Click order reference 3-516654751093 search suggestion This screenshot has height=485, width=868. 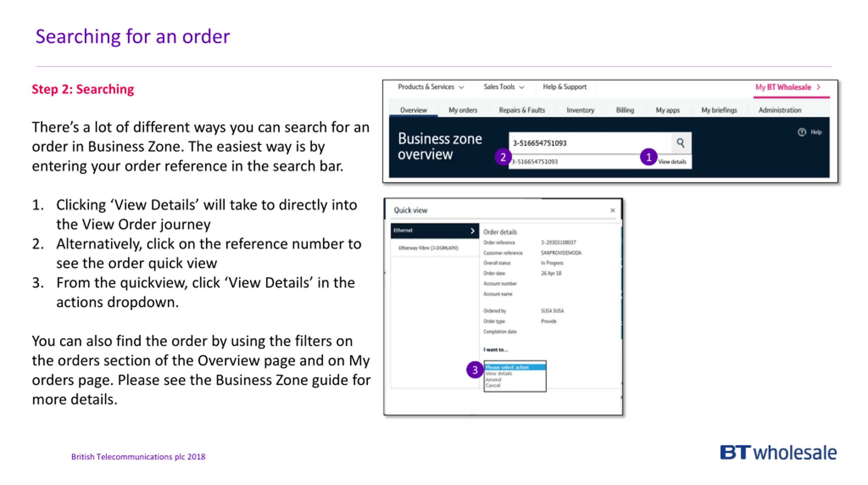point(535,162)
